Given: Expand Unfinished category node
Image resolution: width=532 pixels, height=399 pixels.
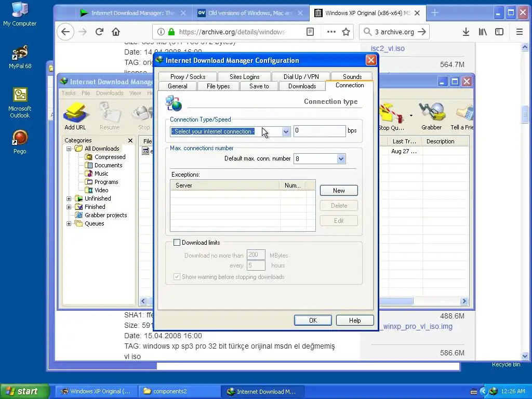Looking at the screenshot, I should [69, 198].
